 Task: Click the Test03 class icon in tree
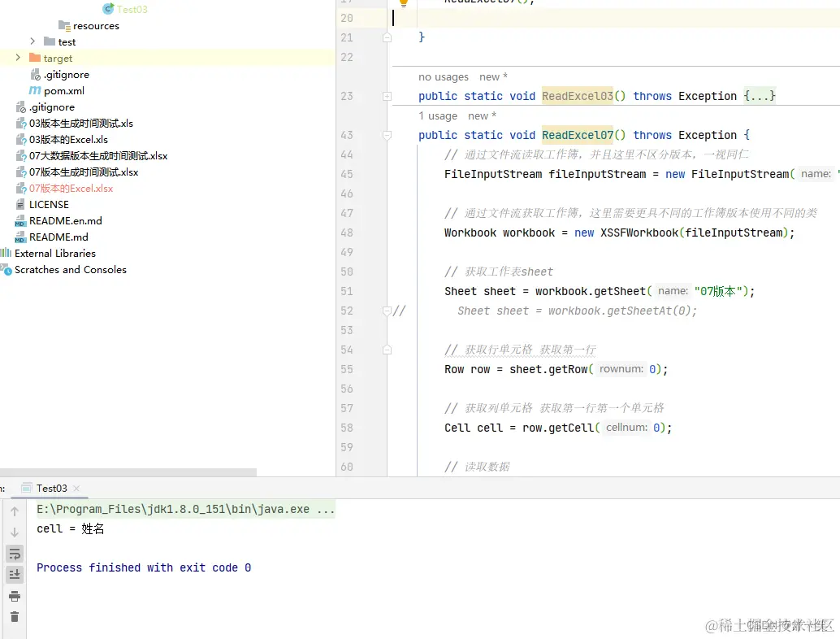pos(108,9)
